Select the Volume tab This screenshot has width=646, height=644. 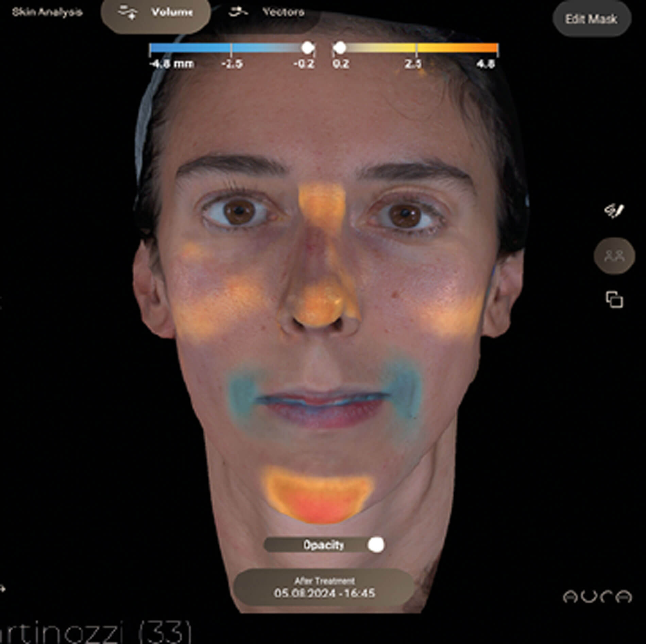point(173,12)
